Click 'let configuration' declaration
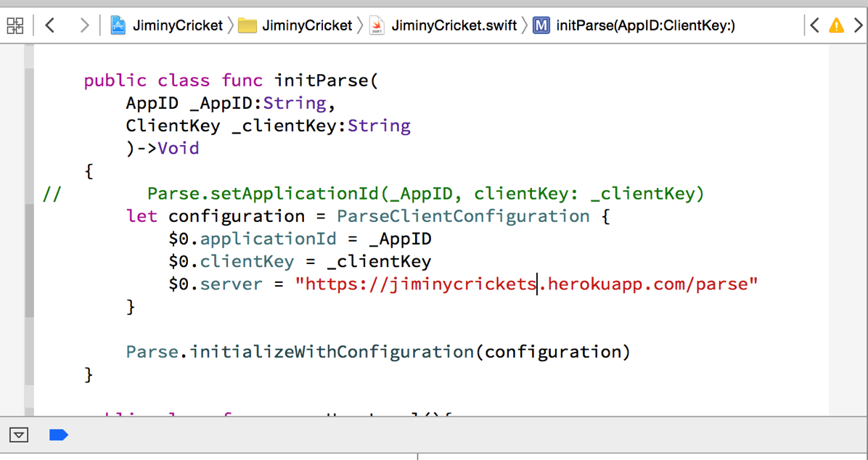 tap(216, 216)
